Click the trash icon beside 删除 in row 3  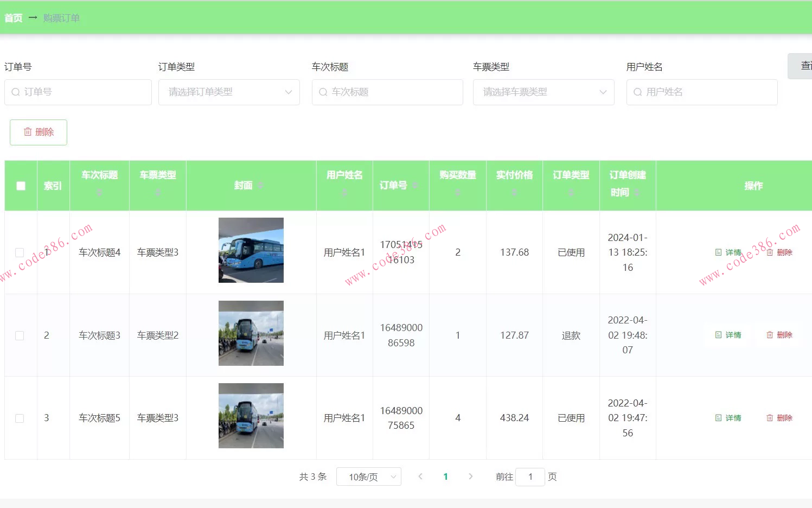point(770,418)
